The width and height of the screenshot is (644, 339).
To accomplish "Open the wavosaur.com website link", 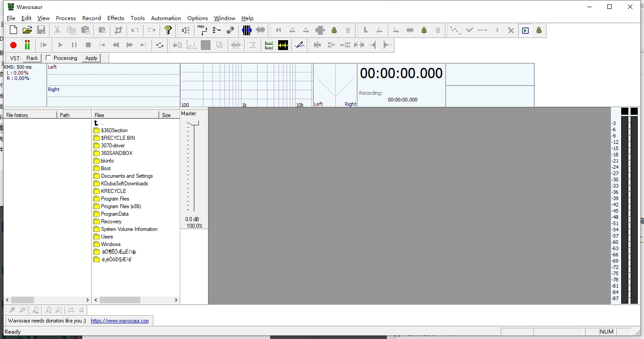I will pos(119,321).
